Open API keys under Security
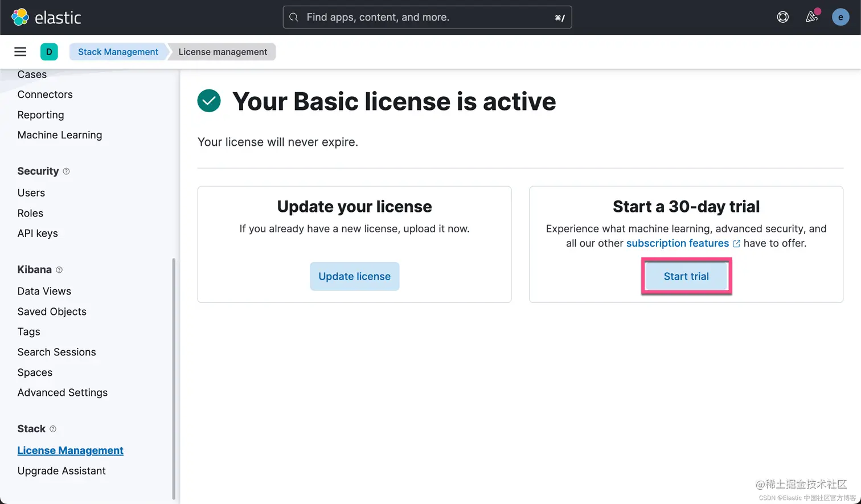This screenshot has height=504, width=861. (38, 233)
